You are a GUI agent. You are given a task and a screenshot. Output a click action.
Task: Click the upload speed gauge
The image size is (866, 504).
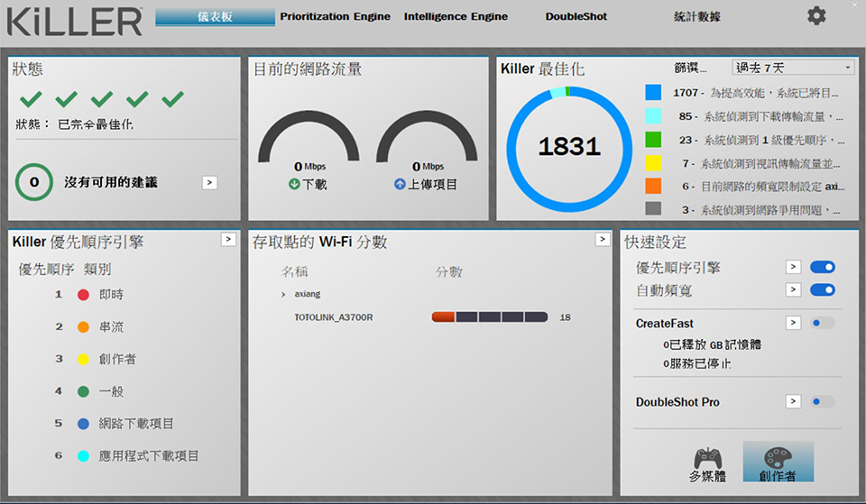[427, 136]
